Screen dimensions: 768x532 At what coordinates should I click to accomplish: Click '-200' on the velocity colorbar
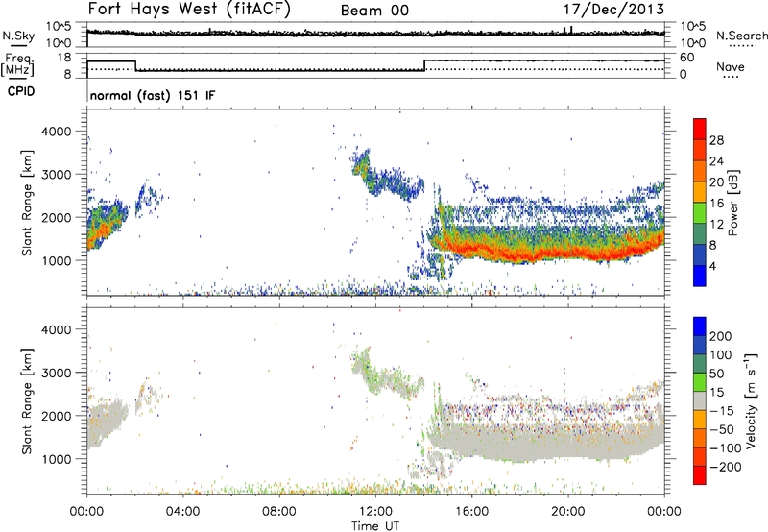pyautogui.click(x=725, y=467)
